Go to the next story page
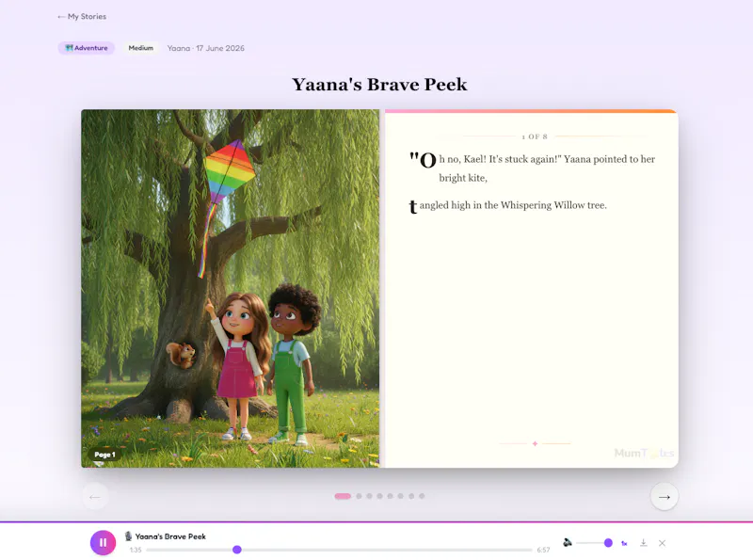The image size is (753, 560). [x=665, y=497]
